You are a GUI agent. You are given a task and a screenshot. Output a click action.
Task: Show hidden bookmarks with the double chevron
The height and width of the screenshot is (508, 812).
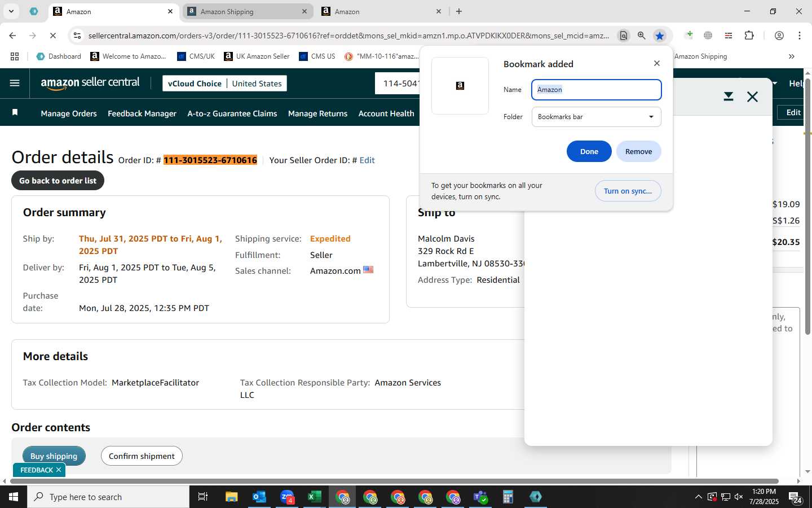[792, 56]
